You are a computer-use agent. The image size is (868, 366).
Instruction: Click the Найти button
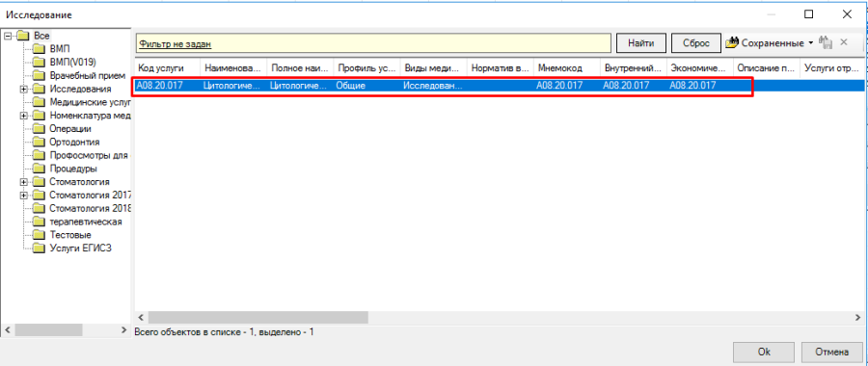click(x=641, y=43)
